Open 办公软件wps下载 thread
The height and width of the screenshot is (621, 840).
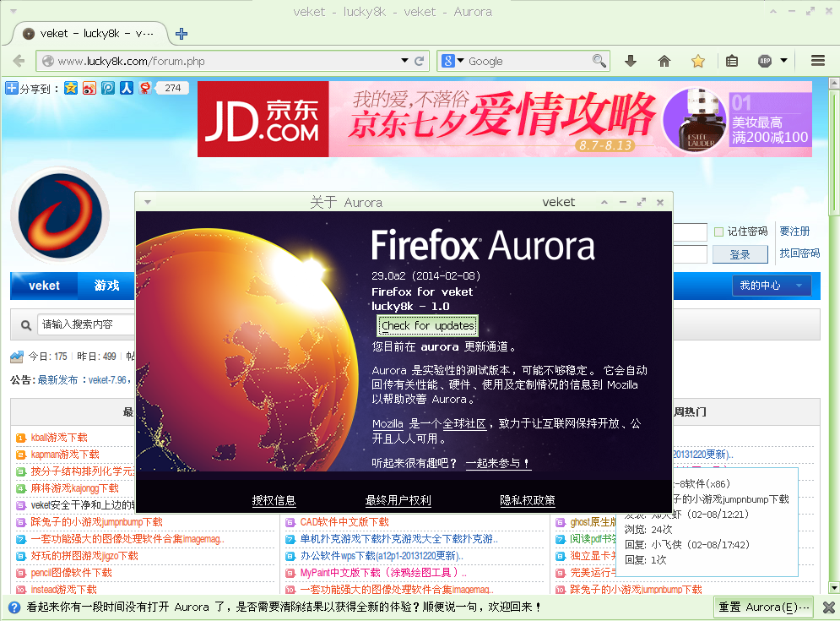coord(382,556)
